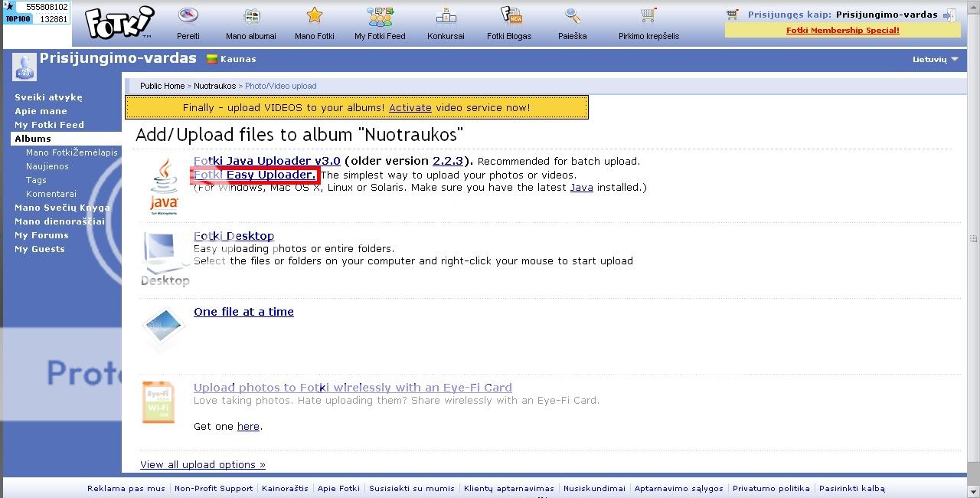Click Activate video service link
The height and width of the screenshot is (498, 980).
(410, 108)
